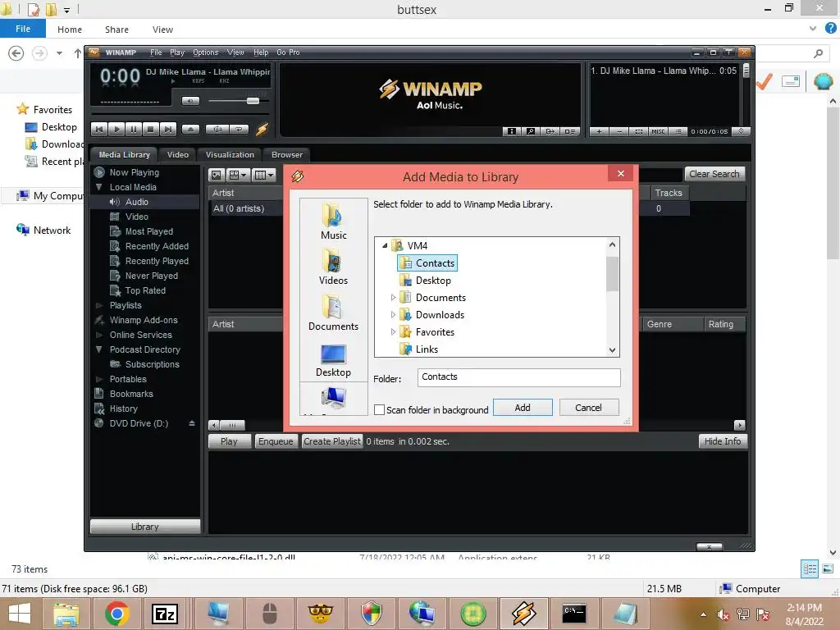Open file info icon in video pane
This screenshot has height=630, width=840.
pyautogui.click(x=512, y=131)
